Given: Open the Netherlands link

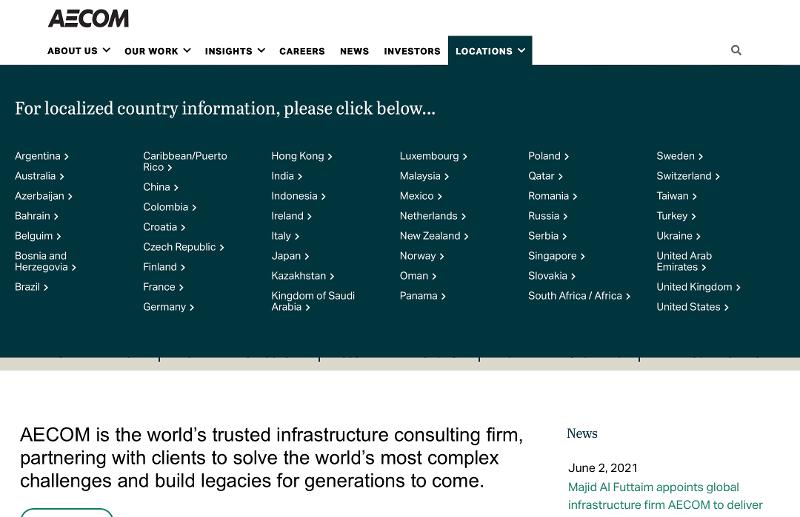Looking at the screenshot, I should tap(433, 216).
